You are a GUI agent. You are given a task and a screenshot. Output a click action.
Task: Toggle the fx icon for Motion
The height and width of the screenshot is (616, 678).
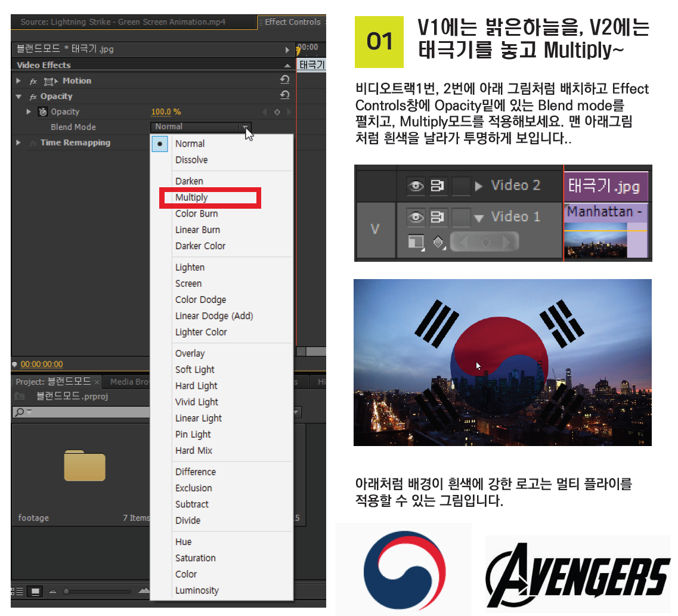click(33, 81)
